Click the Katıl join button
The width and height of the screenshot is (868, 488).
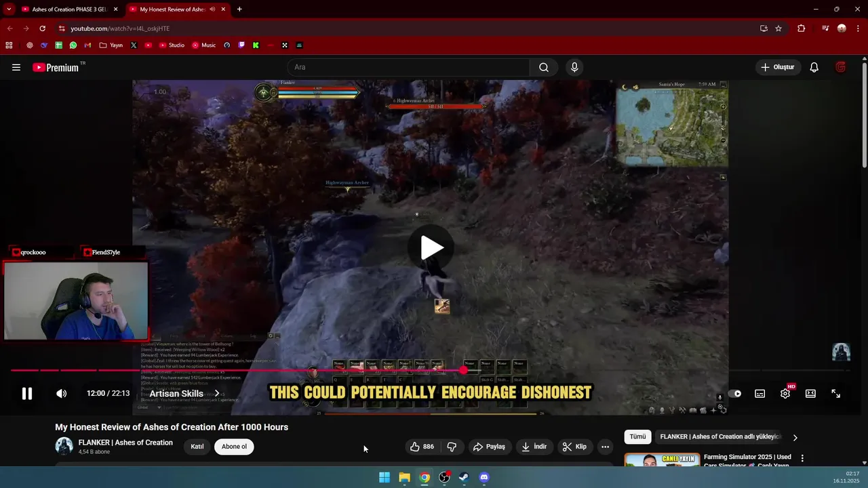click(x=197, y=447)
